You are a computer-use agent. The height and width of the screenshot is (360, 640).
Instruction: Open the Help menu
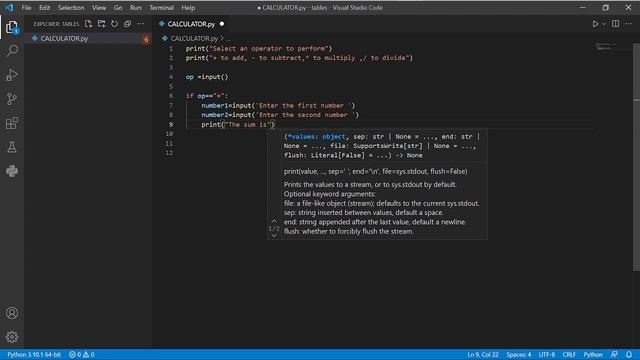(x=188, y=7)
